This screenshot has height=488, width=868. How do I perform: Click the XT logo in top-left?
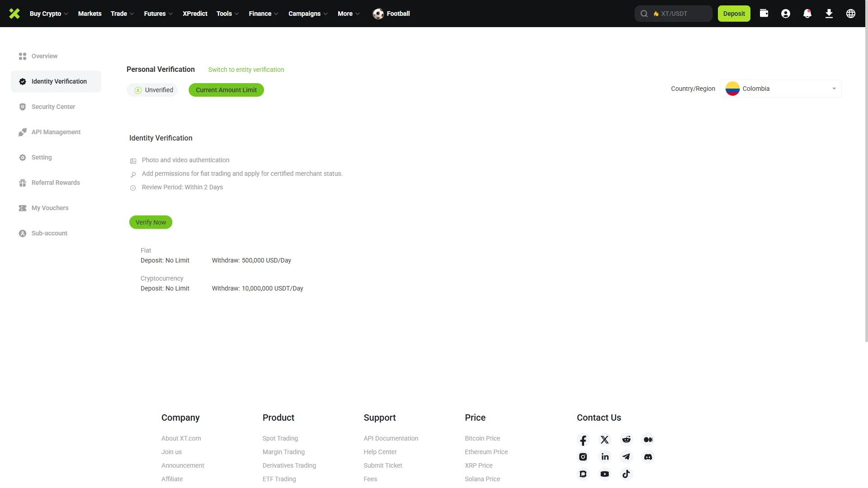coord(14,14)
